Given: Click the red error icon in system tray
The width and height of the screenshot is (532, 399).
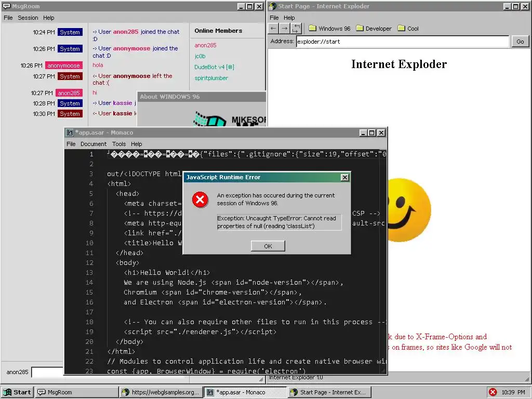Looking at the screenshot, I should (x=493, y=392).
